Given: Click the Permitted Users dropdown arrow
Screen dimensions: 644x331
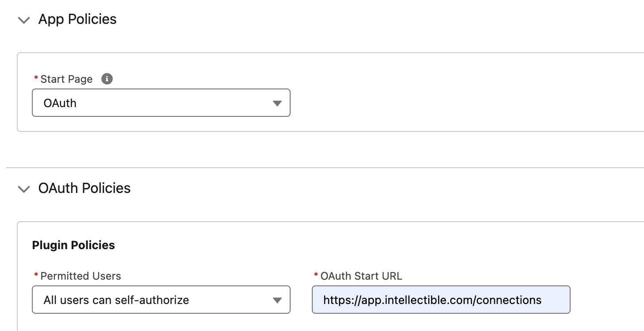Looking at the screenshot, I should coord(277,300).
